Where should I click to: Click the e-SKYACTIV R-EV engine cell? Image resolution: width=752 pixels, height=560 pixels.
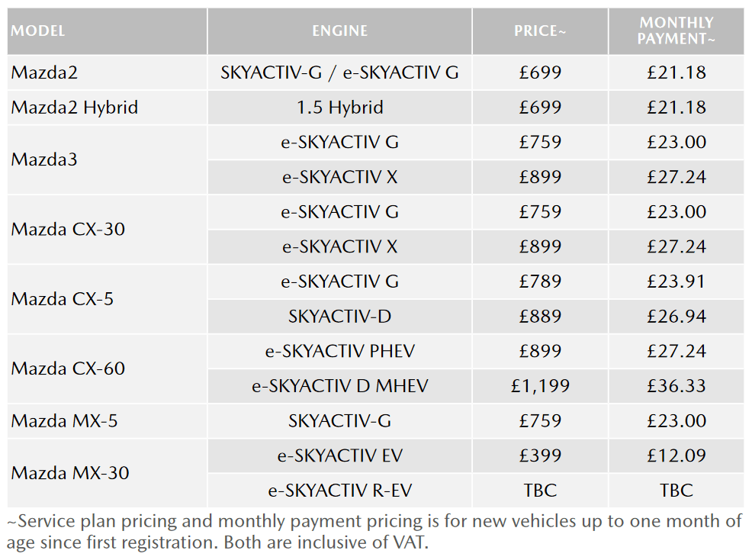click(x=339, y=491)
